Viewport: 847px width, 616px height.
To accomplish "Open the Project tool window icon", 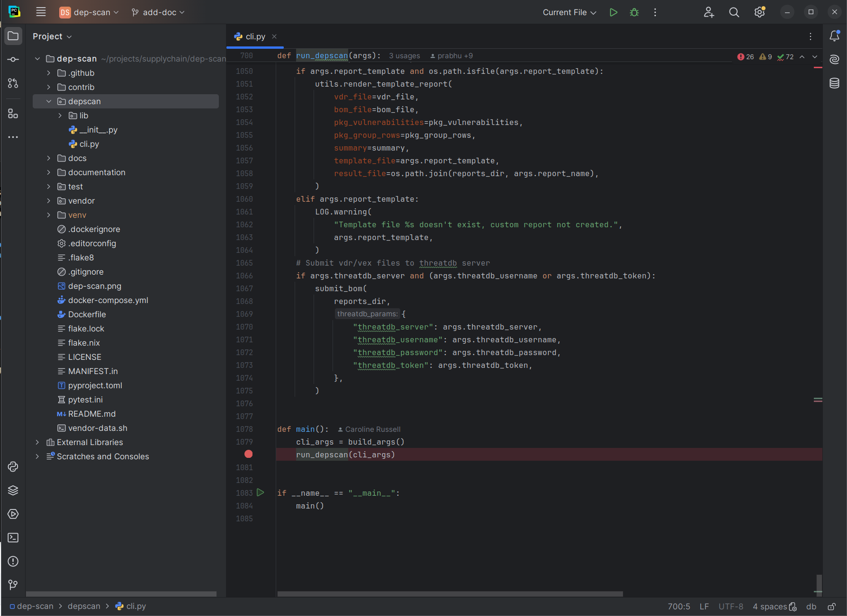I will coord(13,36).
